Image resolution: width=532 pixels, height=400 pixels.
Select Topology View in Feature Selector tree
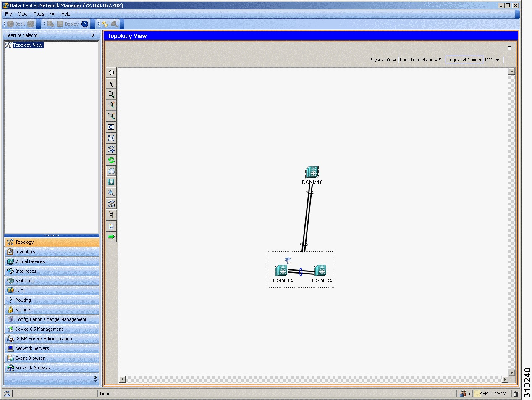coord(28,45)
